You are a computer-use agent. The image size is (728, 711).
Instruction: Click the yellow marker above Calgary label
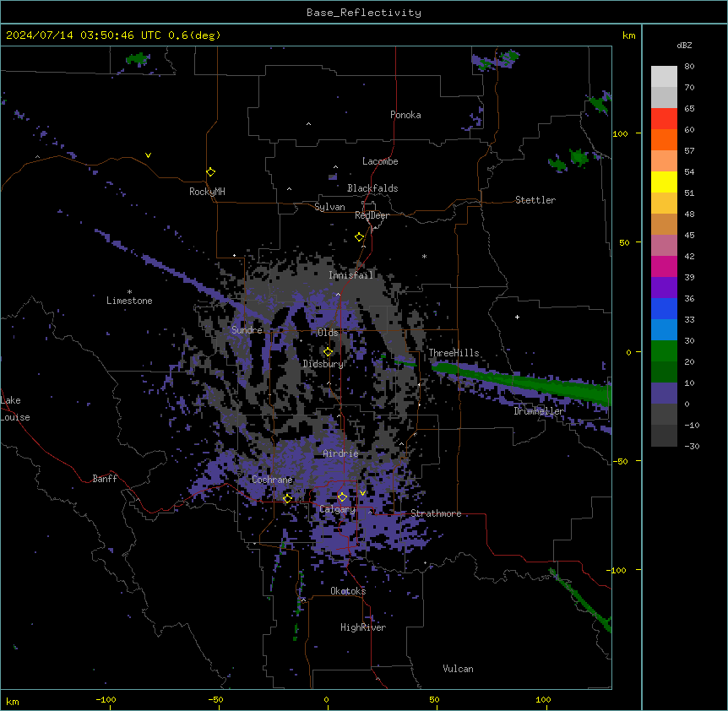coord(342,497)
